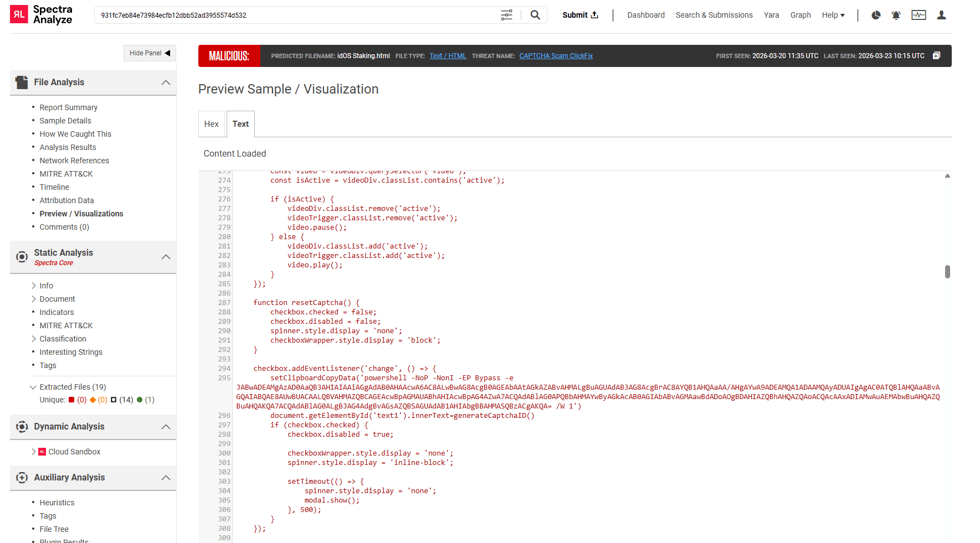Open the user profile icon

click(941, 15)
